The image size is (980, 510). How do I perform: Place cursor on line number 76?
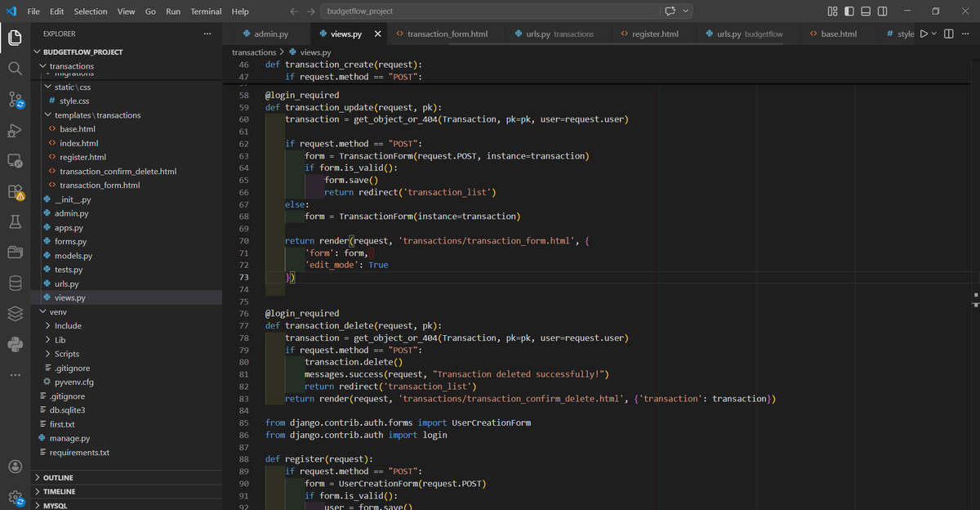click(x=243, y=314)
